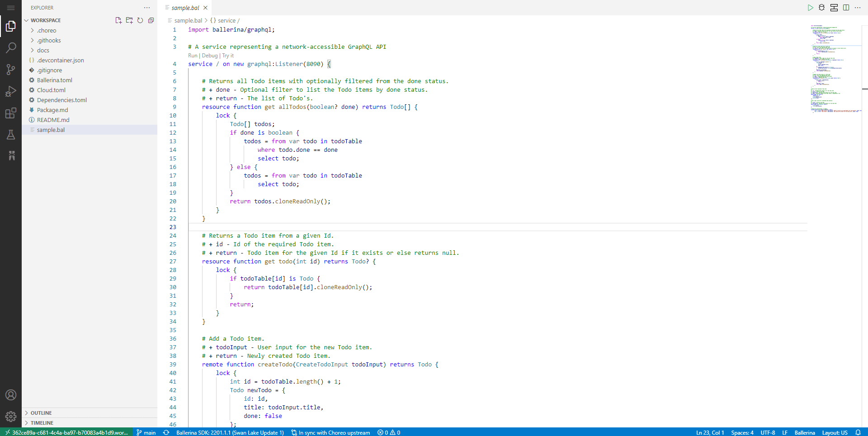This screenshot has width=868, height=436.
Task: Refresh the Explorer workspace
Action: [x=140, y=20]
